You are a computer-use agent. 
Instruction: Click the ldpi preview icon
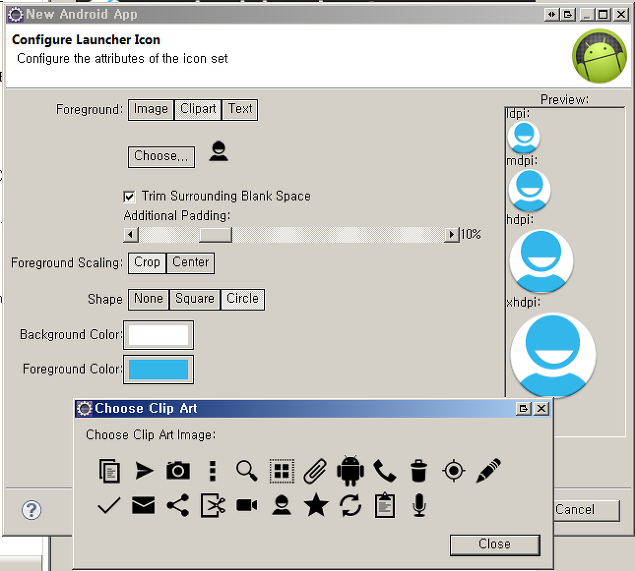(524, 137)
